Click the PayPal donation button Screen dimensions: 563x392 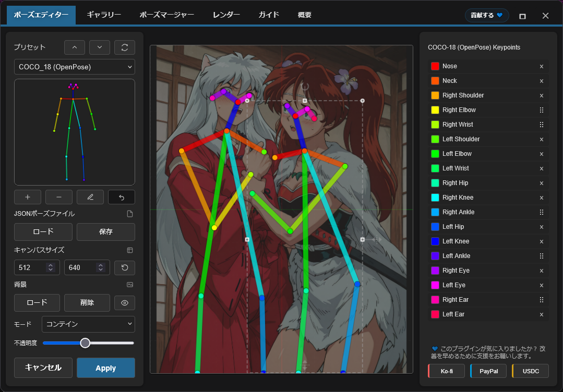(x=488, y=371)
